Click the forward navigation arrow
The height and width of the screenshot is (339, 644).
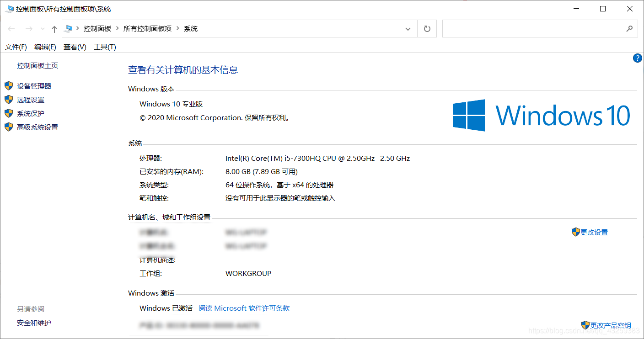pyautogui.click(x=28, y=29)
